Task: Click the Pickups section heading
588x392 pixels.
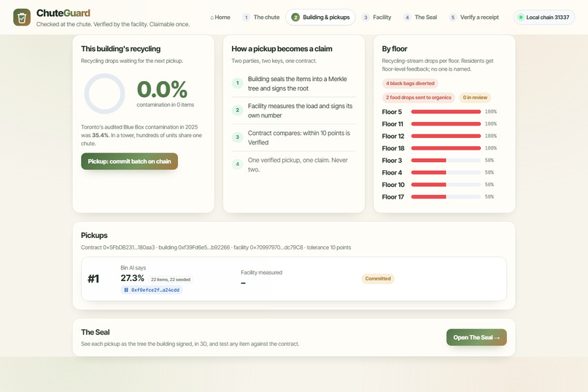Action: tap(94, 236)
